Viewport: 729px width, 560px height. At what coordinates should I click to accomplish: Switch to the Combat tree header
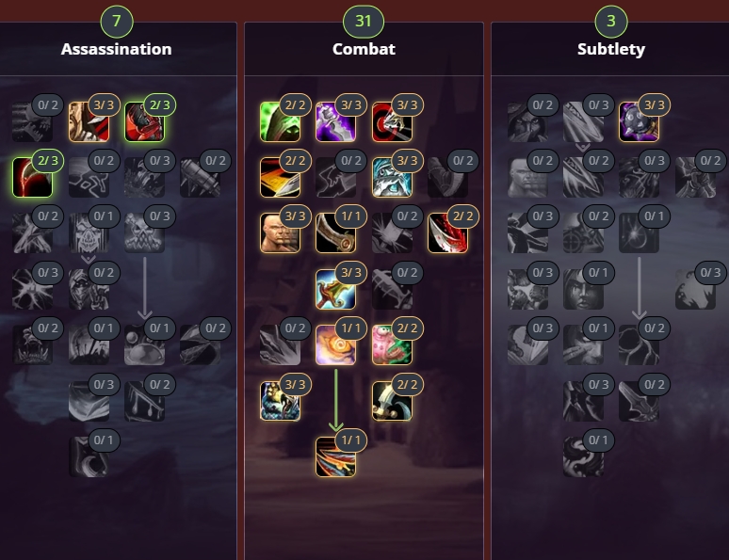click(x=364, y=49)
